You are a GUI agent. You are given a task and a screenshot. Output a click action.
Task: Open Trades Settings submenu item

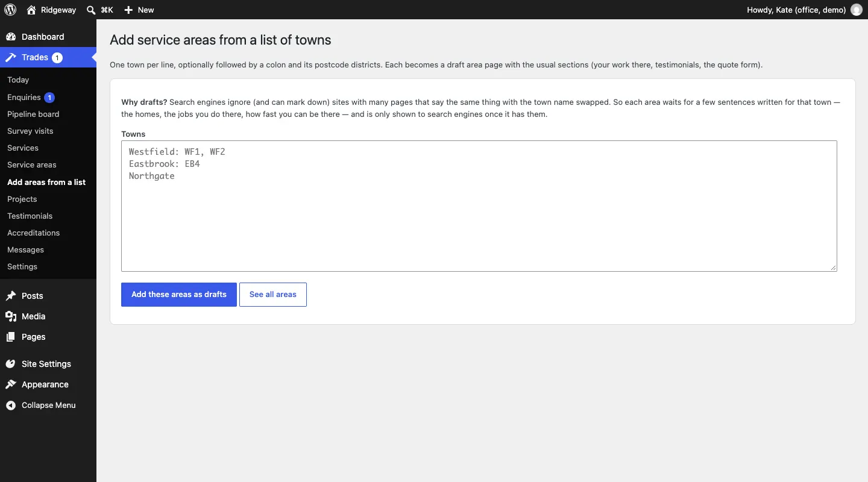tap(22, 266)
